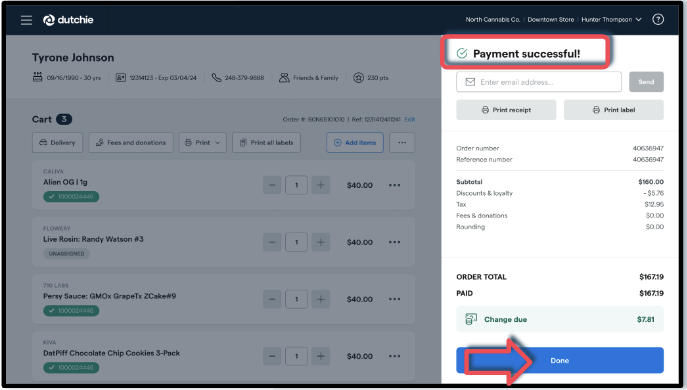The width and height of the screenshot is (687, 390).
Task: Click the Enter email address field
Action: coord(538,82)
